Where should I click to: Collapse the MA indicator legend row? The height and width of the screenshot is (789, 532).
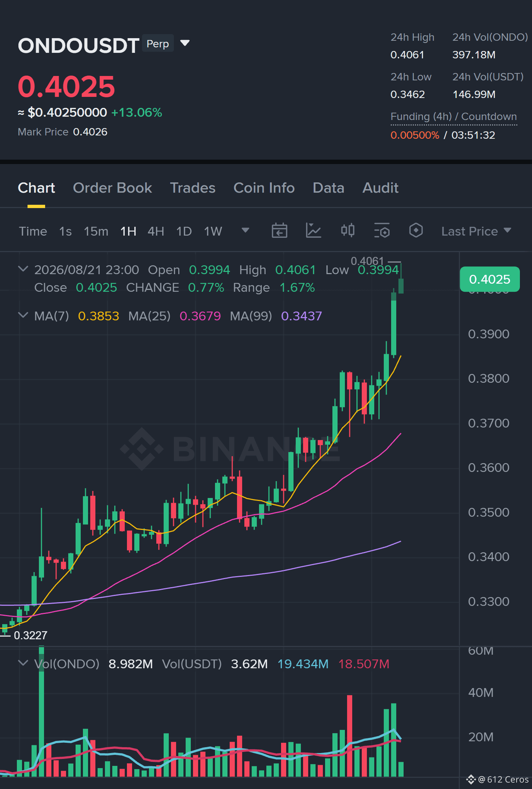pos(23,315)
